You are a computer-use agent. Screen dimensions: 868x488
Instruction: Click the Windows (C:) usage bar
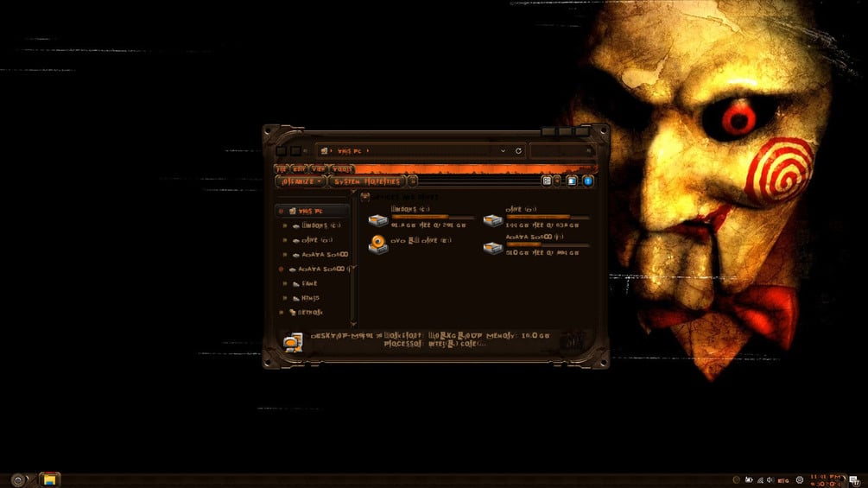coord(433,217)
